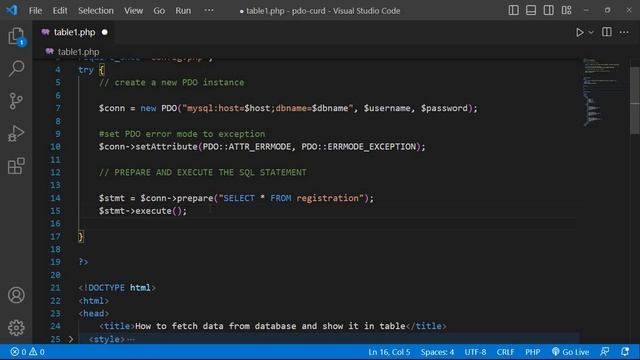Screen dimensions: 640x360
Task: Toggle the bottom panel layout icon
Action: (x=531, y=10)
